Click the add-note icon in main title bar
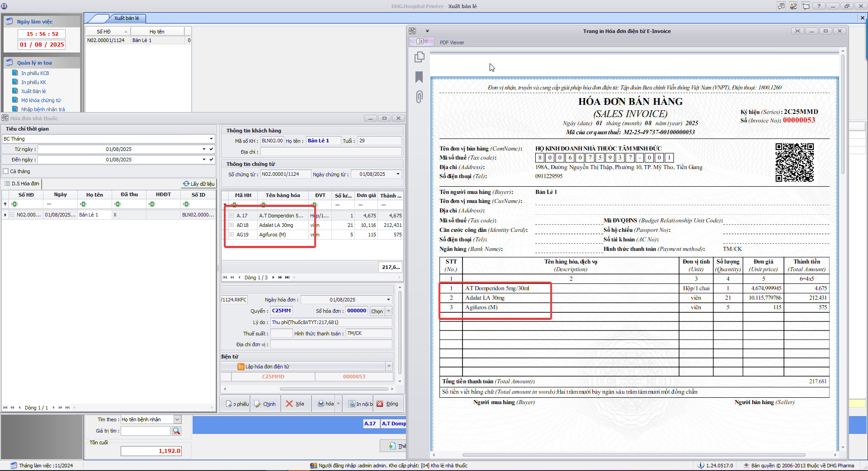The height and width of the screenshot is (471, 868). coord(806,6)
